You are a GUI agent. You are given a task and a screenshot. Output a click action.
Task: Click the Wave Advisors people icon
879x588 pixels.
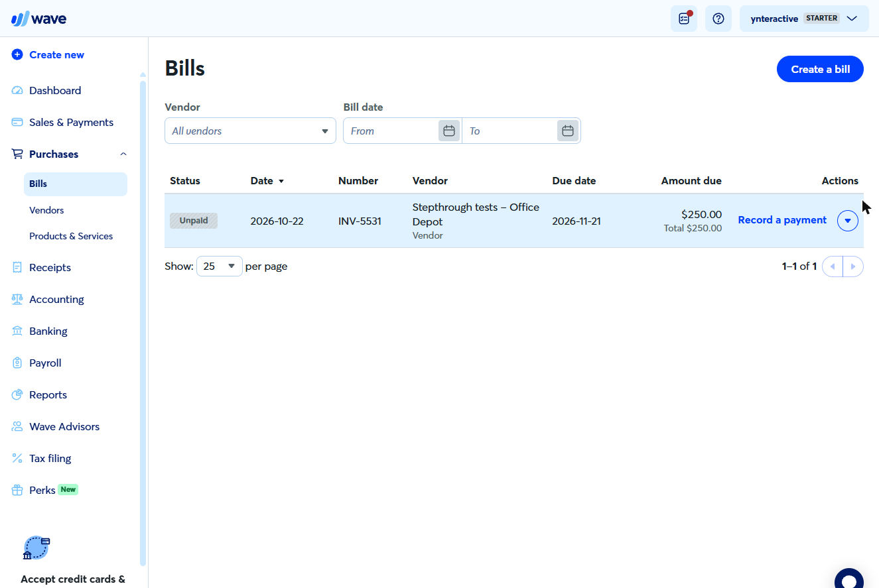[17, 427]
